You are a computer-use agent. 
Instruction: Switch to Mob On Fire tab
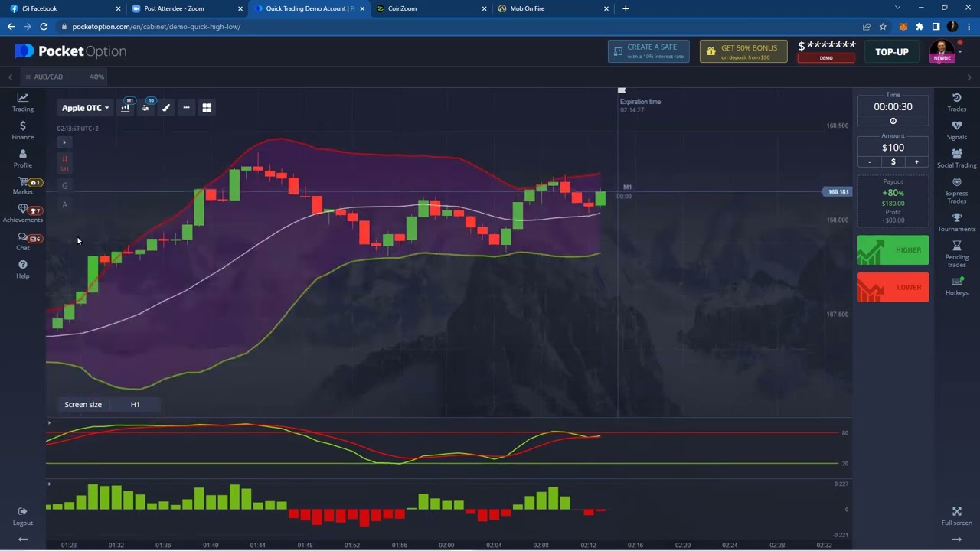(553, 8)
